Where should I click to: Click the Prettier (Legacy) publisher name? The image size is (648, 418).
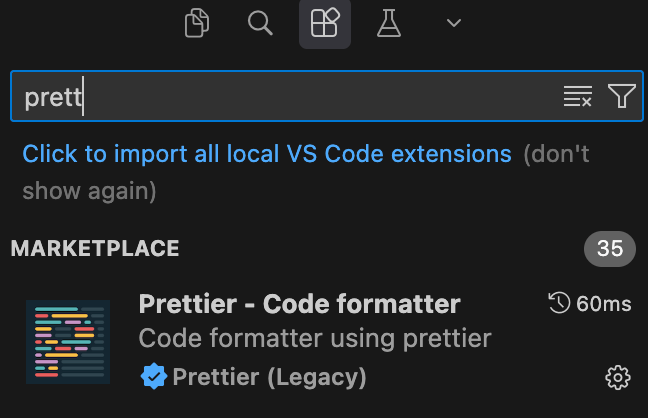click(269, 377)
